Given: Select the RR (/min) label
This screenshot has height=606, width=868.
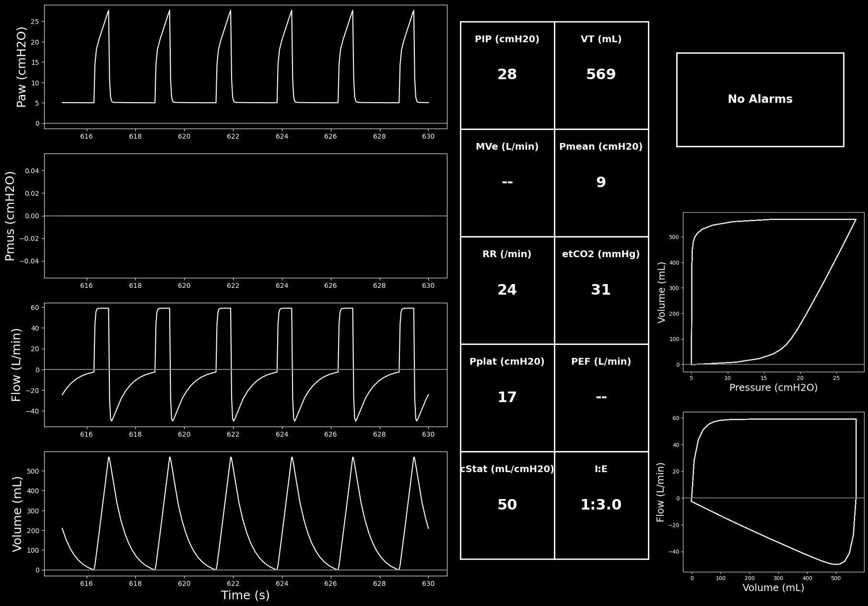Looking at the screenshot, I should pos(507,254).
